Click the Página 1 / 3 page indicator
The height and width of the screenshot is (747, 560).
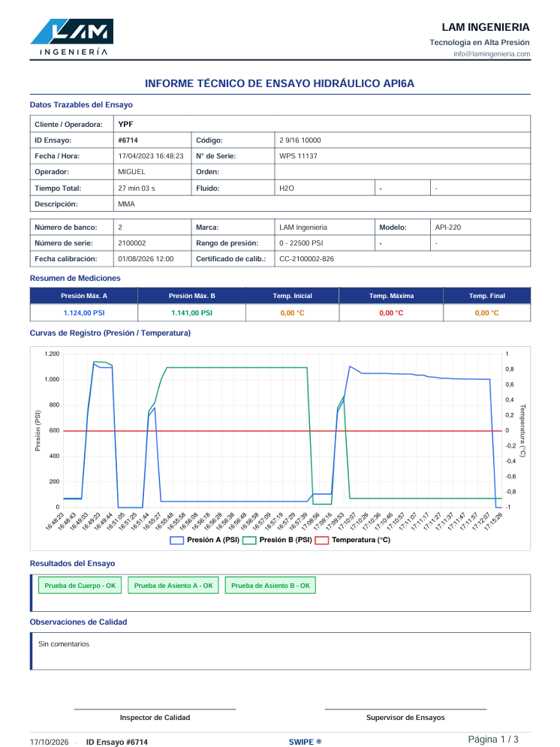[493, 739]
